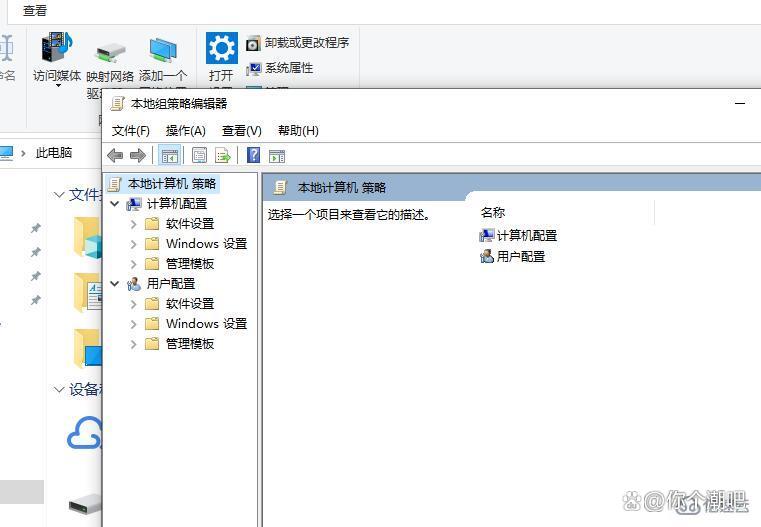This screenshot has width=761, height=527.
Task: Select 软件设置 label under 用户配置
Action: pos(190,304)
